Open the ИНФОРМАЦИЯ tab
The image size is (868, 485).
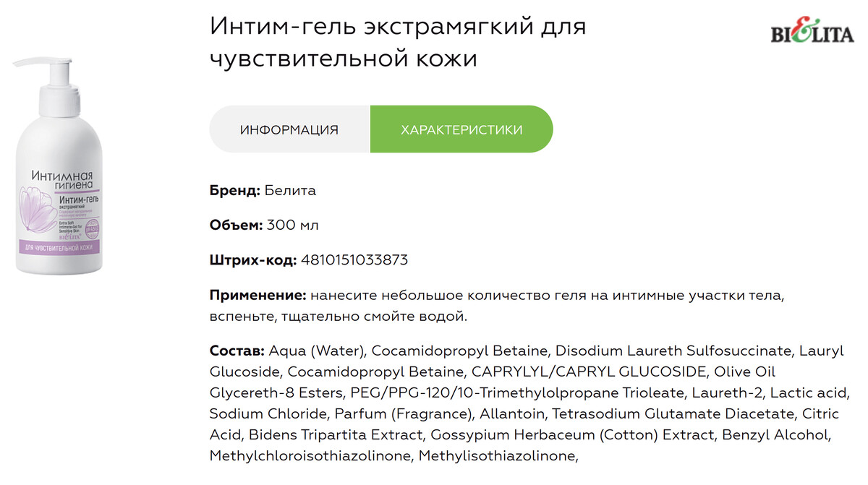(289, 130)
